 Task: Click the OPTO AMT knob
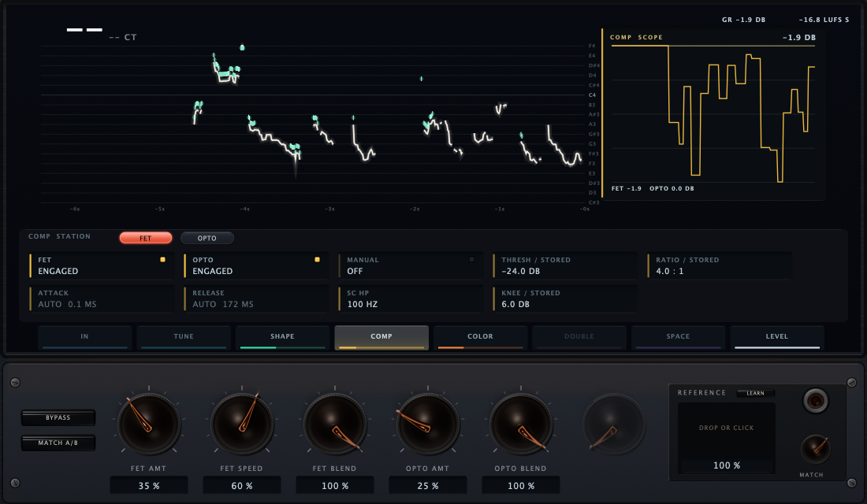[x=427, y=424]
